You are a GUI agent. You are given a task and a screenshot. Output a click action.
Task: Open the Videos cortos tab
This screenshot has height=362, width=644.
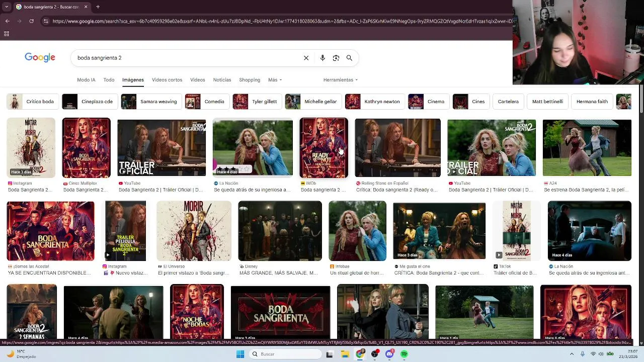click(167, 80)
